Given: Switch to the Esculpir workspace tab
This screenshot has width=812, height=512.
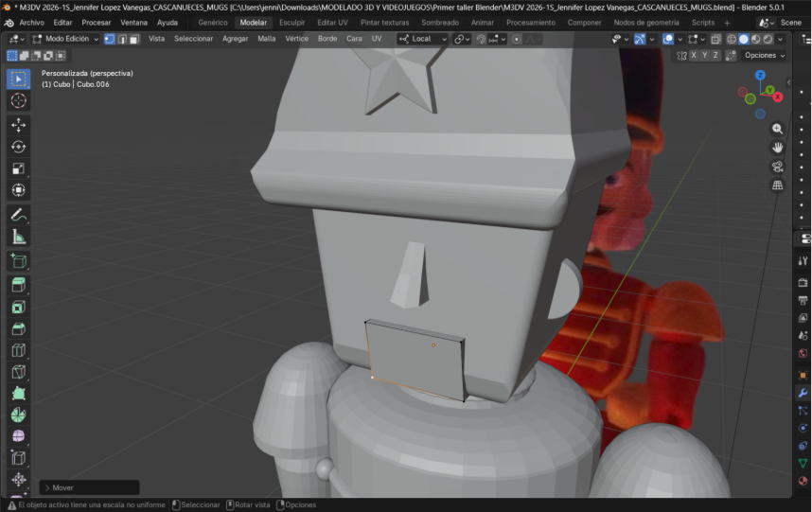Looking at the screenshot, I should tap(291, 22).
